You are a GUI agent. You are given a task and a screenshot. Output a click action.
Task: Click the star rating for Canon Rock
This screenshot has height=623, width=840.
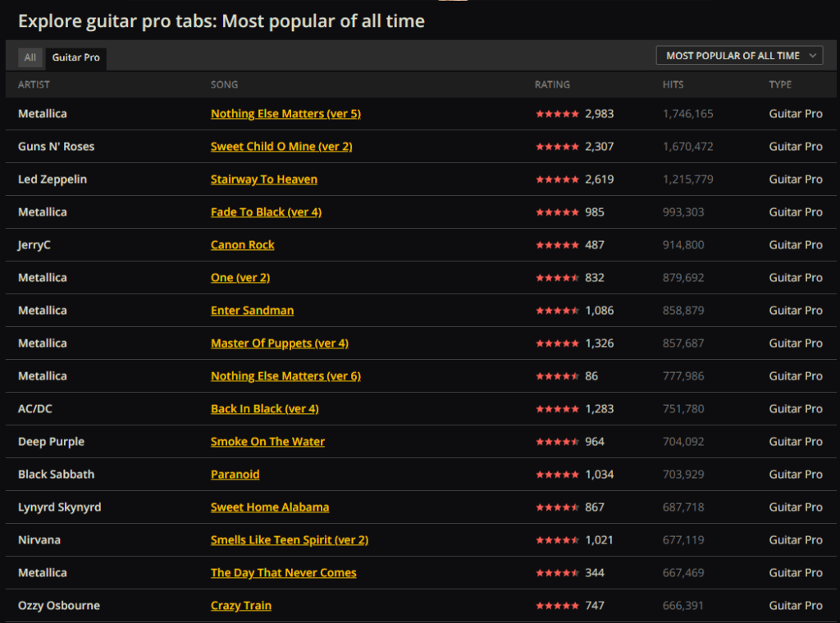pyautogui.click(x=557, y=245)
